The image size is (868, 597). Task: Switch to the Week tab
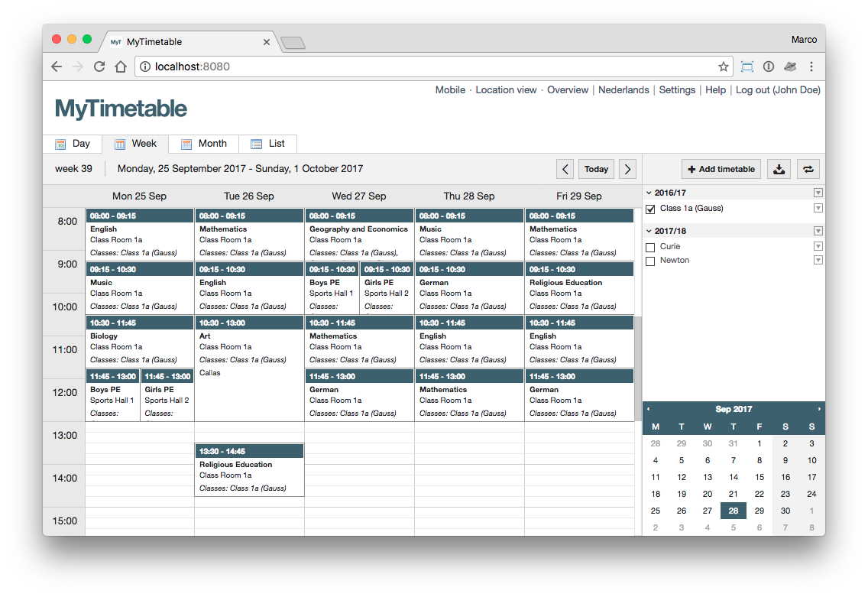click(x=135, y=144)
